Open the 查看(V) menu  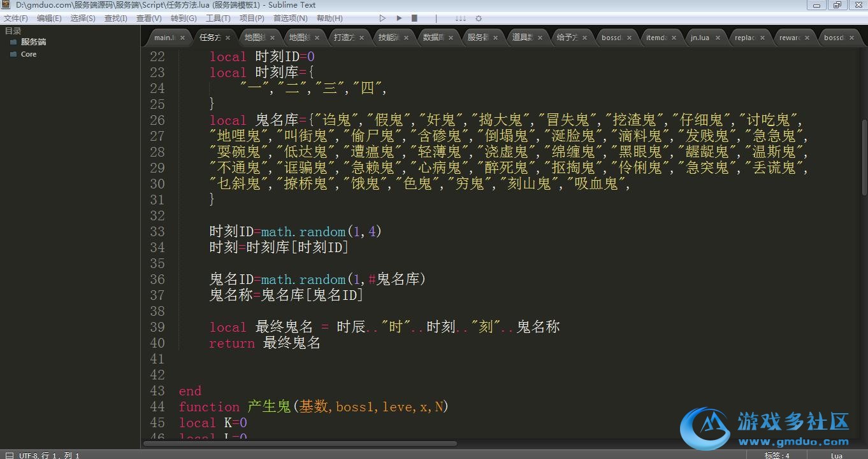(x=149, y=18)
